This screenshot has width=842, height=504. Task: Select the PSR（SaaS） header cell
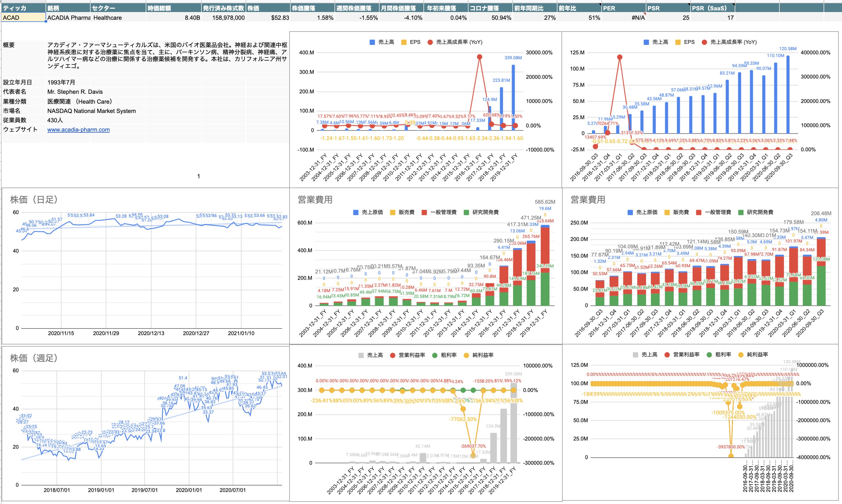pos(713,8)
